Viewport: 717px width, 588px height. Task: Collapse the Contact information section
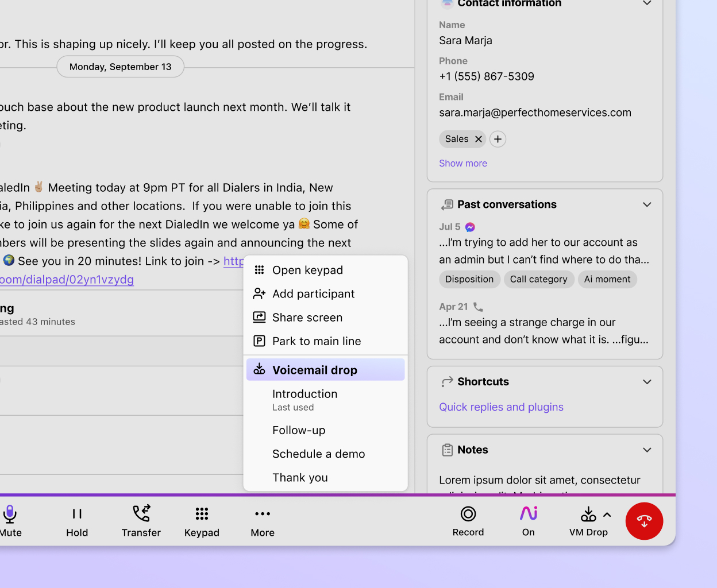pyautogui.click(x=647, y=3)
